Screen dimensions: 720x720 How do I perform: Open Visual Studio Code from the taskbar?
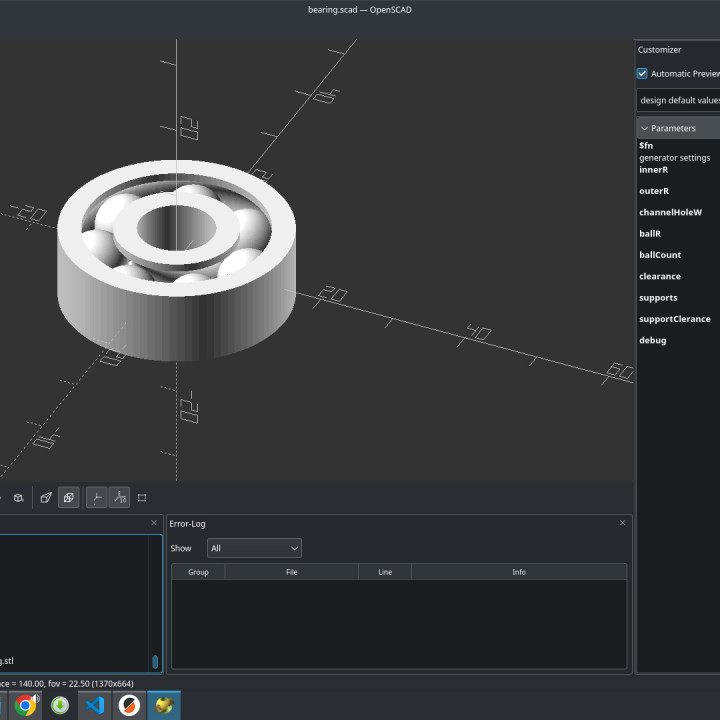[95, 705]
